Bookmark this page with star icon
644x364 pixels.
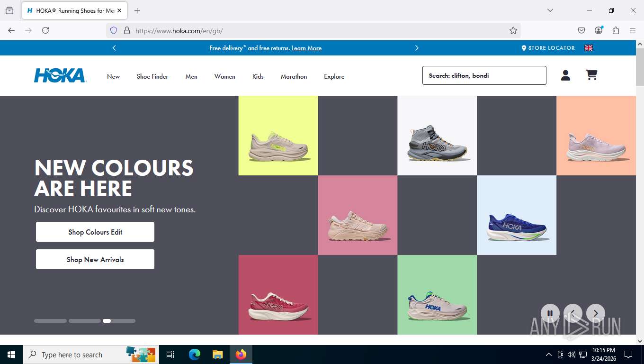click(513, 30)
